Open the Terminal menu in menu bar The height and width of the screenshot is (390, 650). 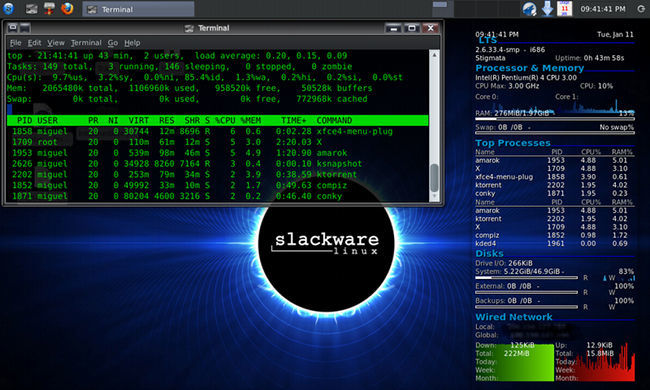coord(86,43)
